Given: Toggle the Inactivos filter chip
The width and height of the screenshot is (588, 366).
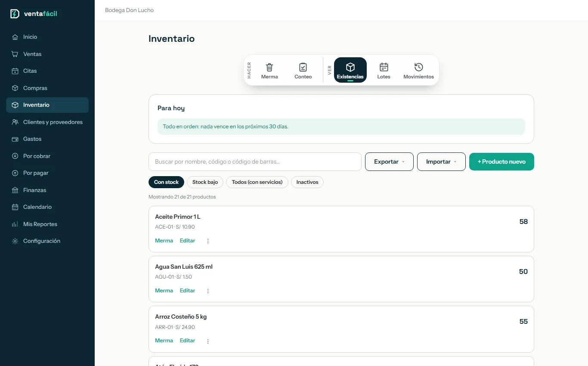Looking at the screenshot, I should click(307, 182).
